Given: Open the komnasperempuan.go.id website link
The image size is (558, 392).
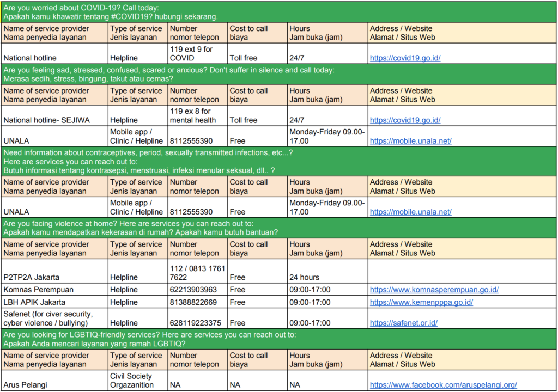Looking at the screenshot, I should click(x=434, y=290).
